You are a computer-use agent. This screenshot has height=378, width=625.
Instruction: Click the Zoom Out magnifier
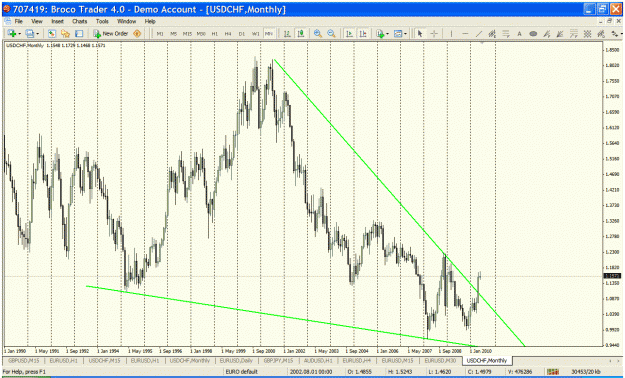click(331, 34)
